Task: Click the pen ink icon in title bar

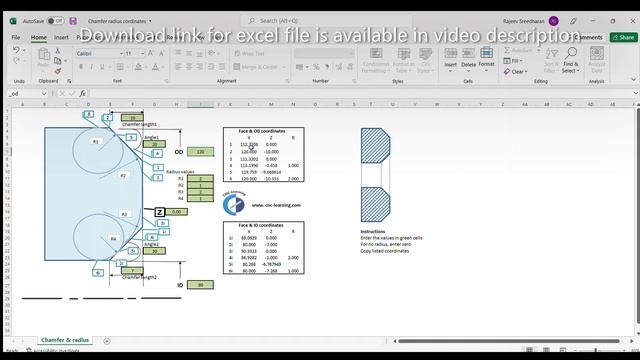Action: pos(573,21)
